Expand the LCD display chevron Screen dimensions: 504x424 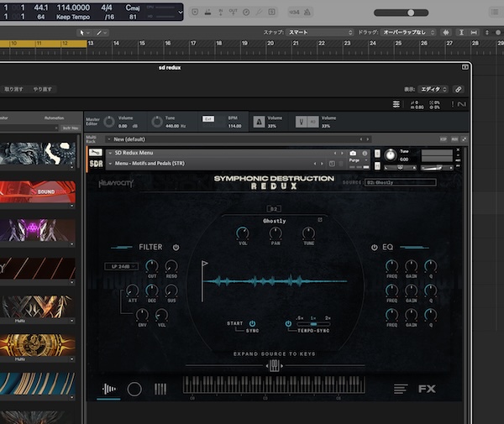pyautogui.click(x=181, y=13)
